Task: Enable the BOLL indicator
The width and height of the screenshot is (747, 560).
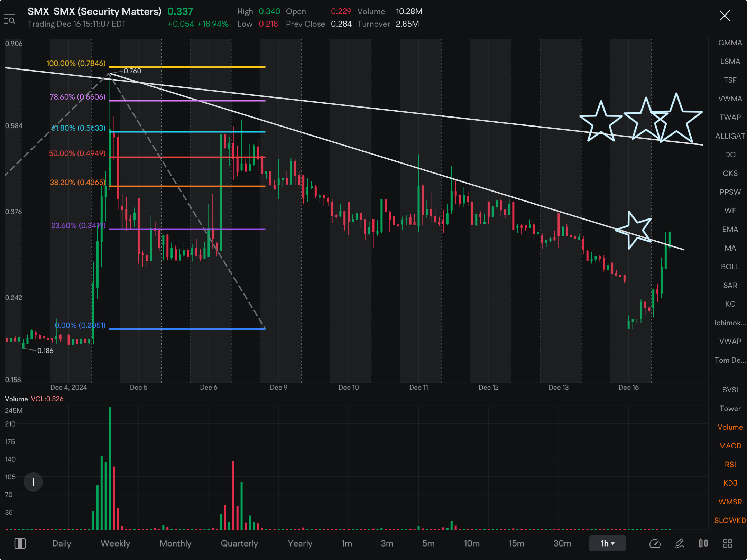Action: click(x=730, y=267)
